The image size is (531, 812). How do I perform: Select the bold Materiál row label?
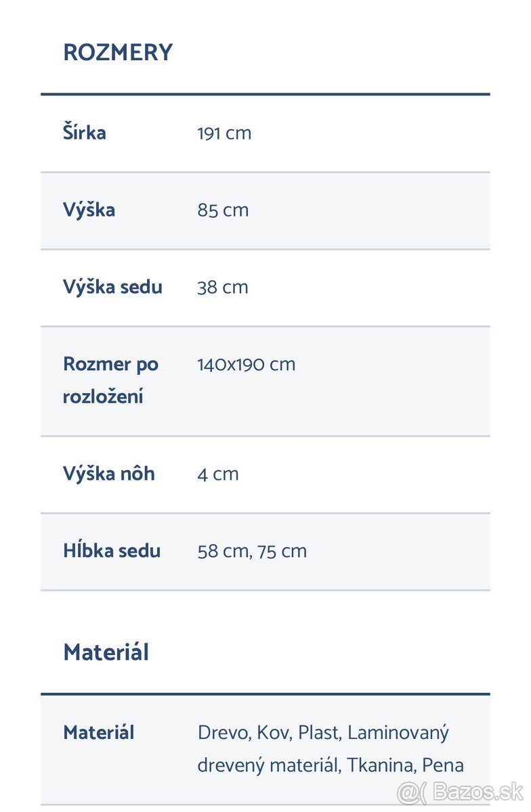(x=99, y=732)
